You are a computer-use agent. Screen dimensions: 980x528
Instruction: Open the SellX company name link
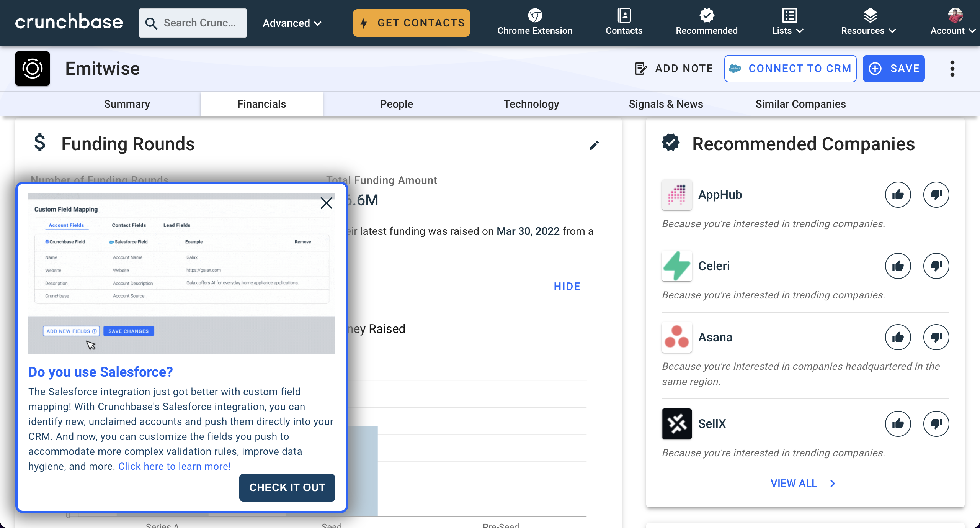712,424
